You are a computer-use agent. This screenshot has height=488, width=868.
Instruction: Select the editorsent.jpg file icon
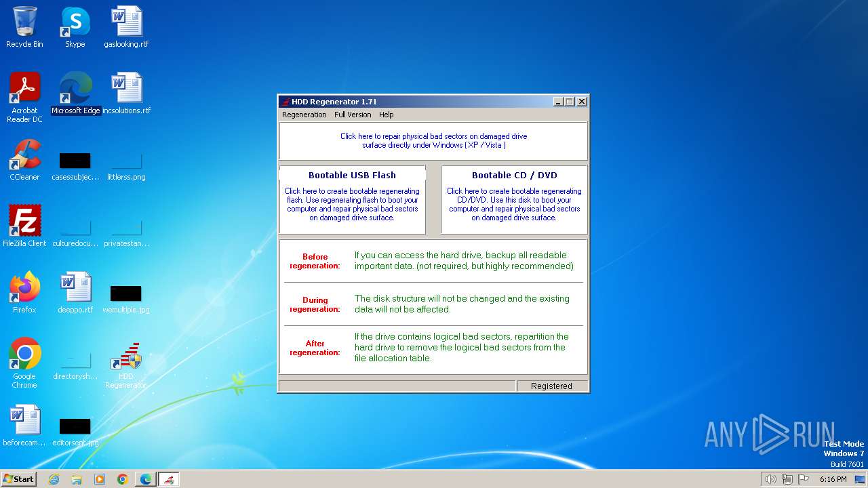pos(75,431)
